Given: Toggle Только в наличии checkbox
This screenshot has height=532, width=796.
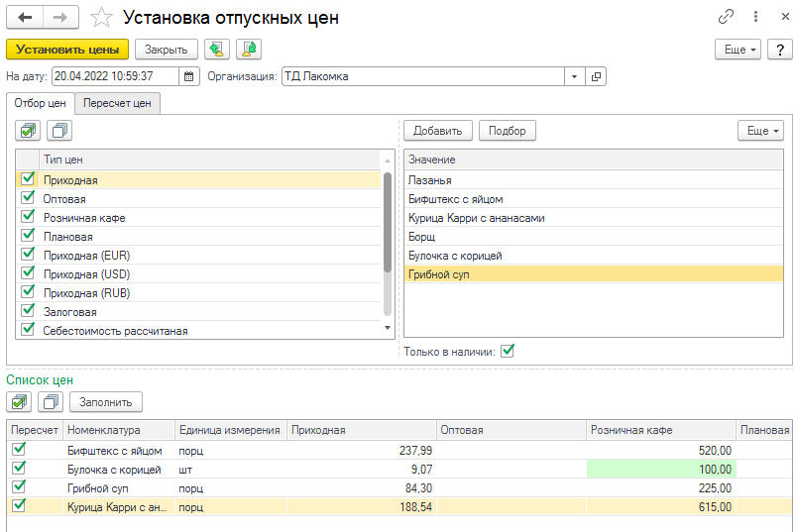Looking at the screenshot, I should click(x=508, y=350).
